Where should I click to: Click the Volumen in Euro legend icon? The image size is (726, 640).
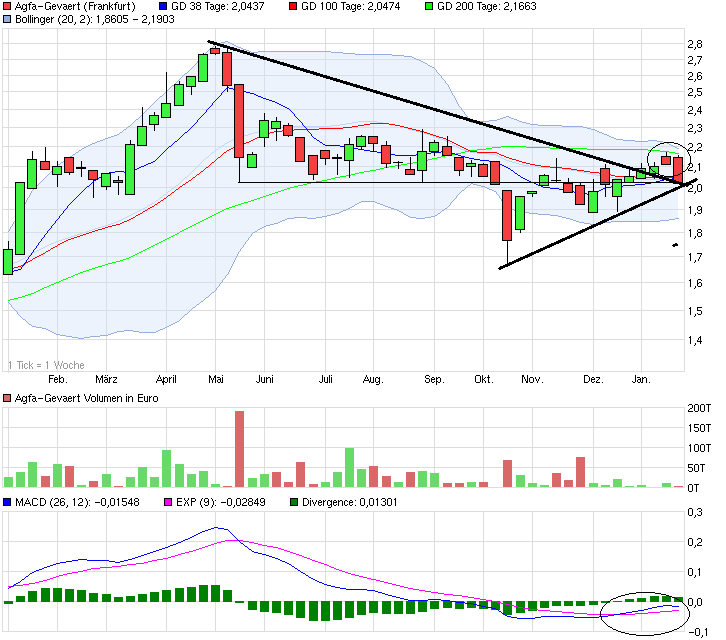(x=8, y=398)
